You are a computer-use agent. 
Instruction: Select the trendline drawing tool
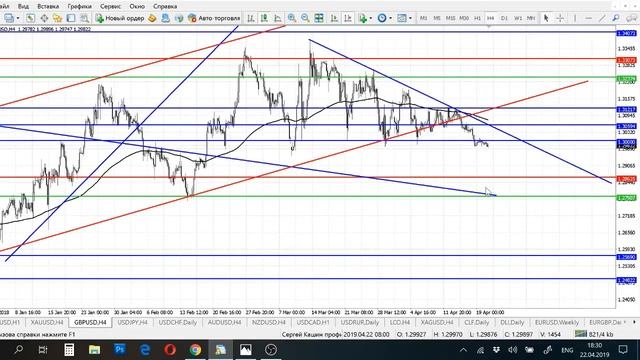[602, 18]
